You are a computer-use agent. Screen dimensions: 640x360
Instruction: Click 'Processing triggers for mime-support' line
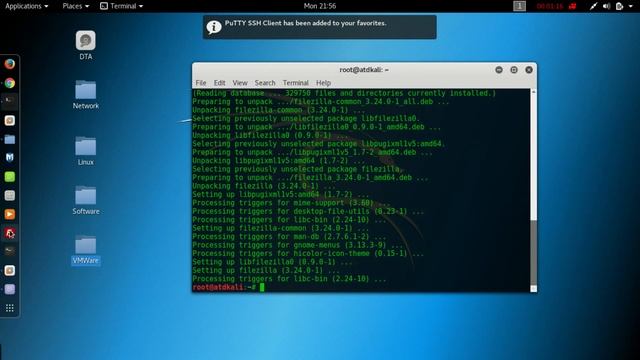291,203
